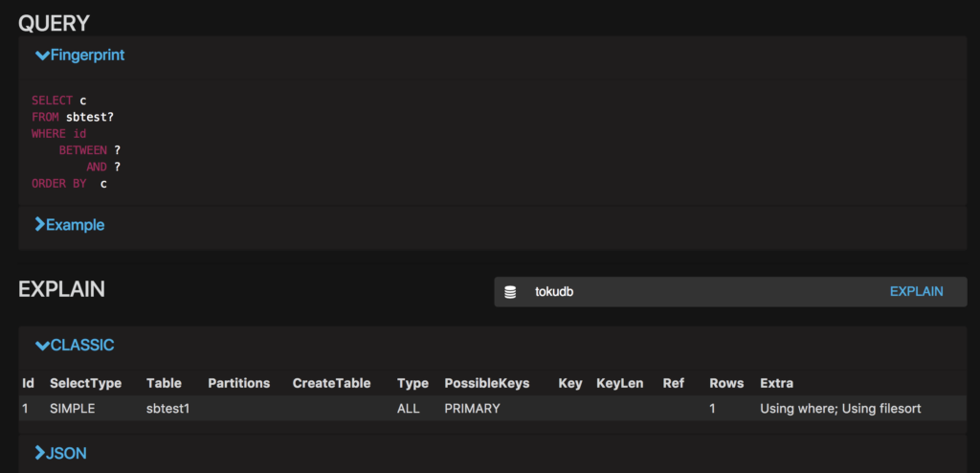This screenshot has height=473, width=980.
Task: Click the CreateTable column header
Action: 331,383
